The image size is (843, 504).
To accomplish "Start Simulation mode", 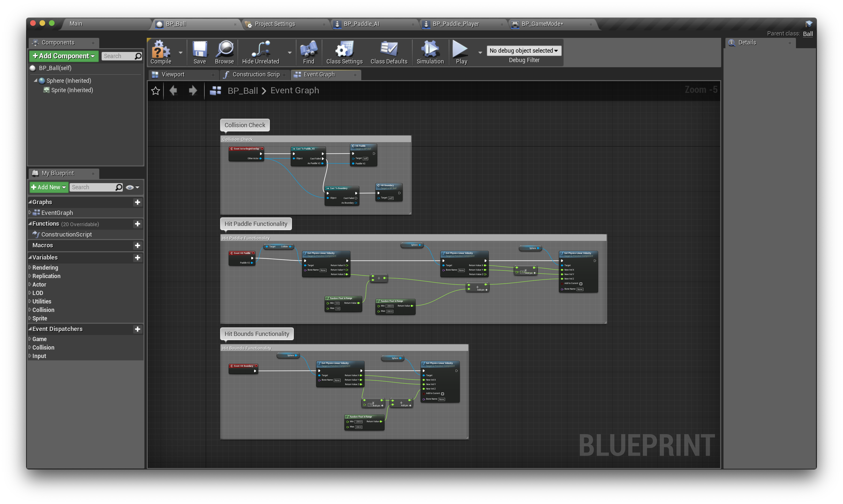I will [x=430, y=50].
